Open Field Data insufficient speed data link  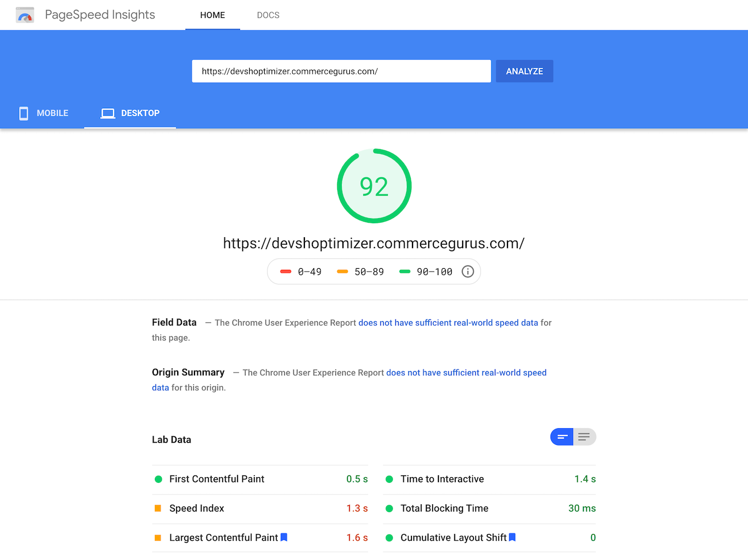tap(448, 323)
